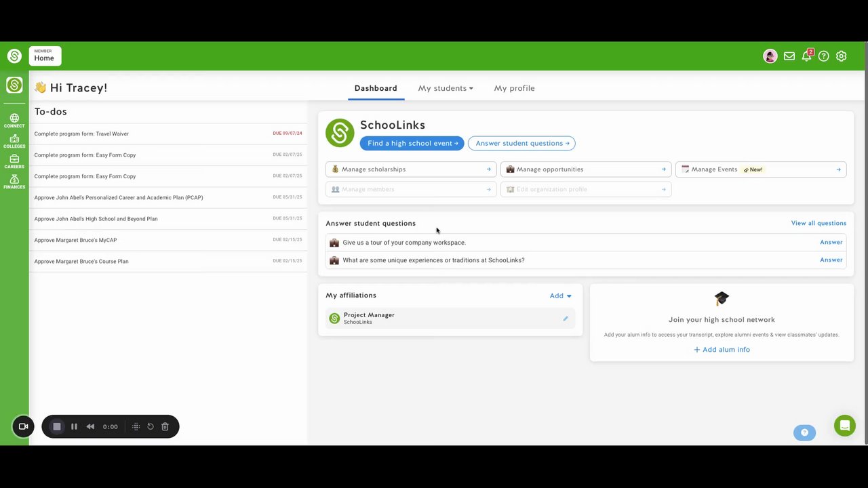The height and width of the screenshot is (488, 868).
Task: Click the SchooLinks logo in the header
Action: (x=14, y=56)
